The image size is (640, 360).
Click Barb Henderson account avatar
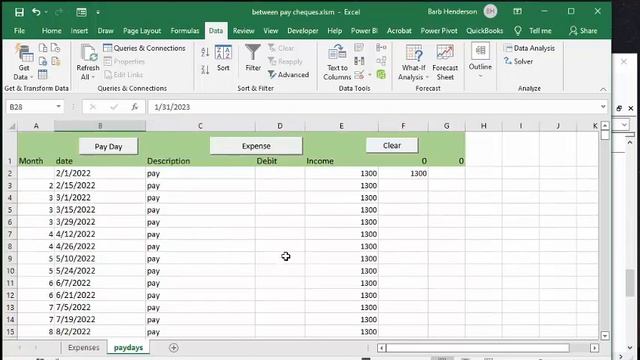coord(490,11)
